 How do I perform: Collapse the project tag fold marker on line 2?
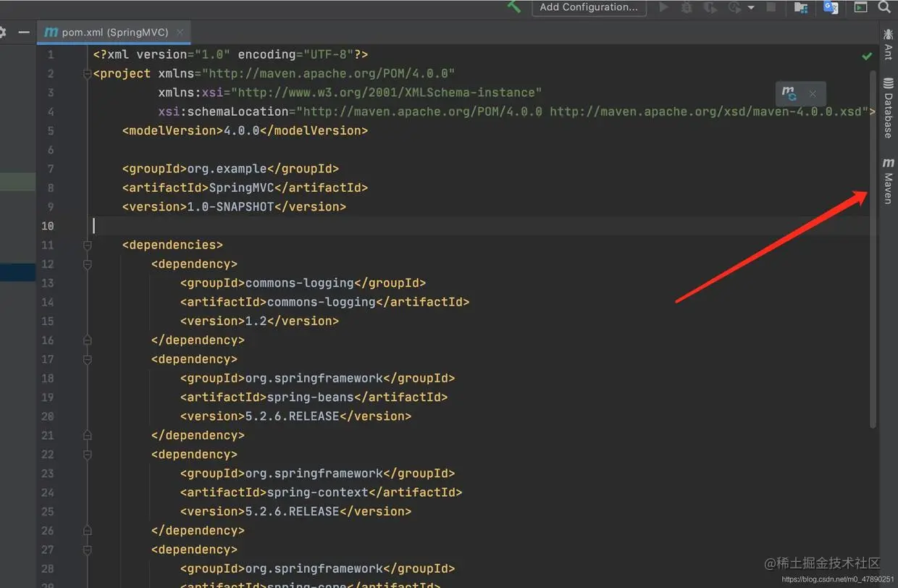click(88, 74)
